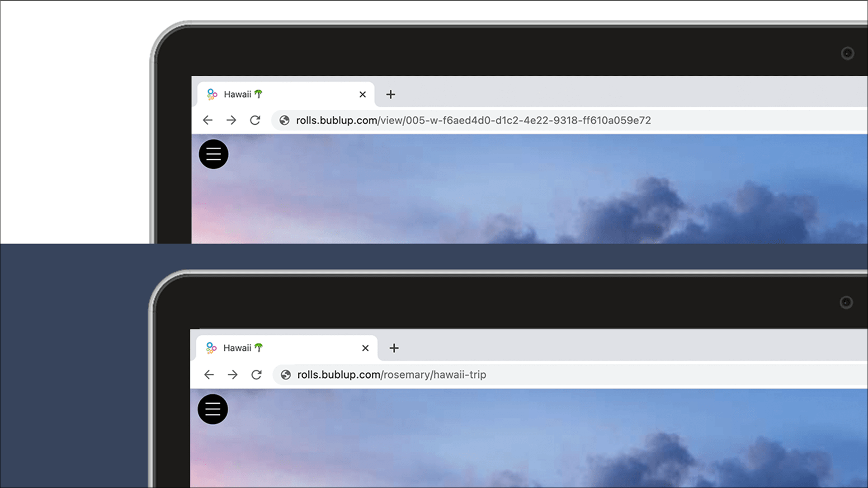Screen dimensions: 868x488
Task: Click the Bublup favicon on top Hawaii tab
Action: click(x=212, y=94)
